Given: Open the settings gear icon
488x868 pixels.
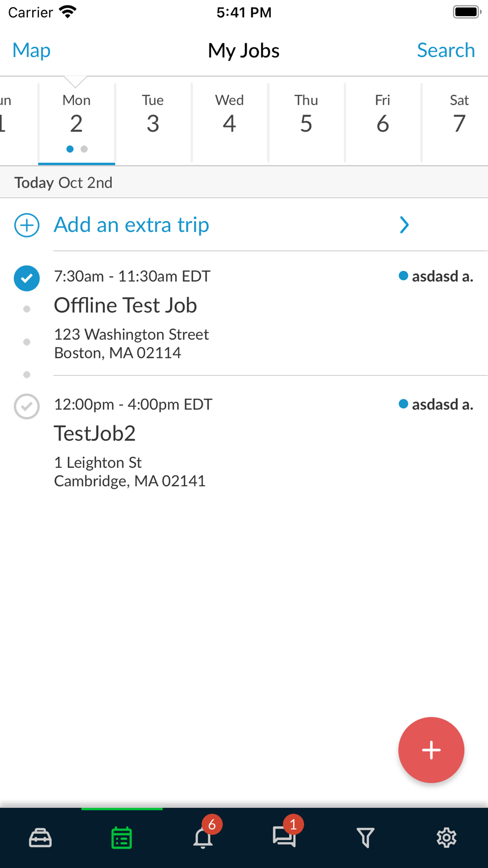Looking at the screenshot, I should (x=446, y=838).
